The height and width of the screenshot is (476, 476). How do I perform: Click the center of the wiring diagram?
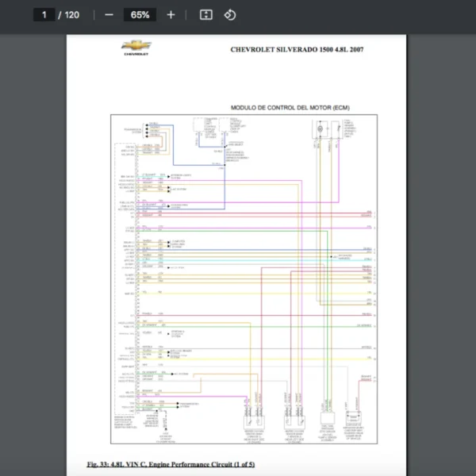coord(244,278)
